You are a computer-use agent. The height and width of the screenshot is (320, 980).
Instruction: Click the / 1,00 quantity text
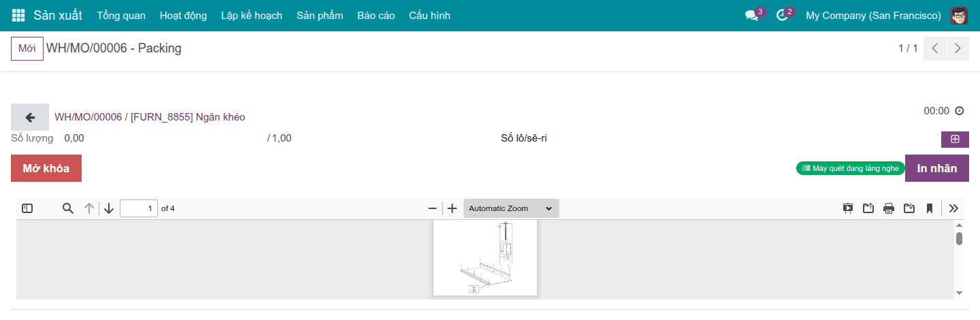[279, 138]
